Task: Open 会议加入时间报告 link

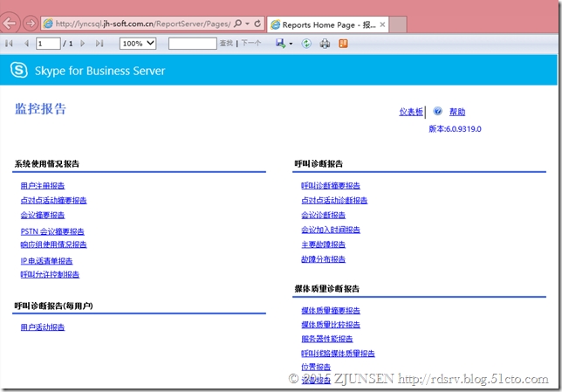Action: tap(331, 230)
